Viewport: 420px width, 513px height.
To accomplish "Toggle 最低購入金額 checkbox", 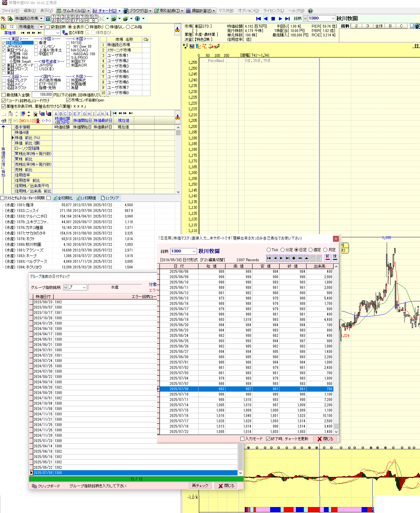I will point(4,95).
